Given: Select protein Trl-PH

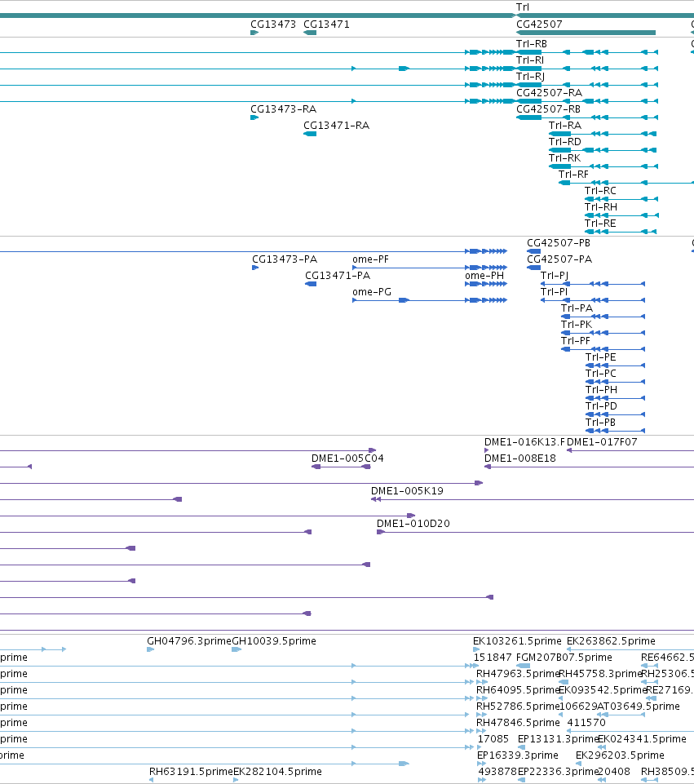Looking at the screenshot, I should pyautogui.click(x=601, y=390).
